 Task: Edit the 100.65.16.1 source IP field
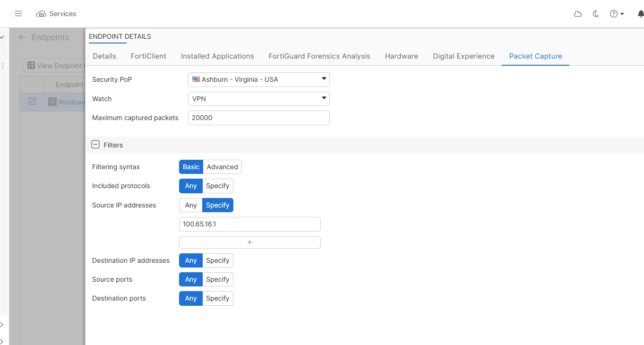pyautogui.click(x=250, y=224)
